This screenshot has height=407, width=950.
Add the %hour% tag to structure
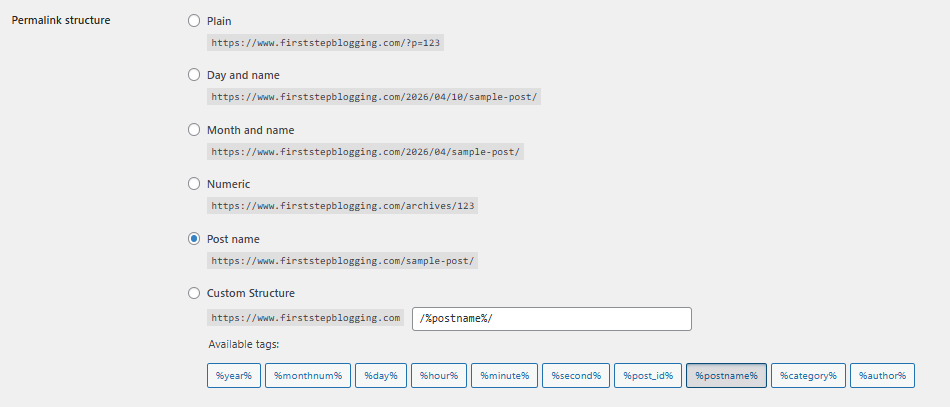pos(438,376)
